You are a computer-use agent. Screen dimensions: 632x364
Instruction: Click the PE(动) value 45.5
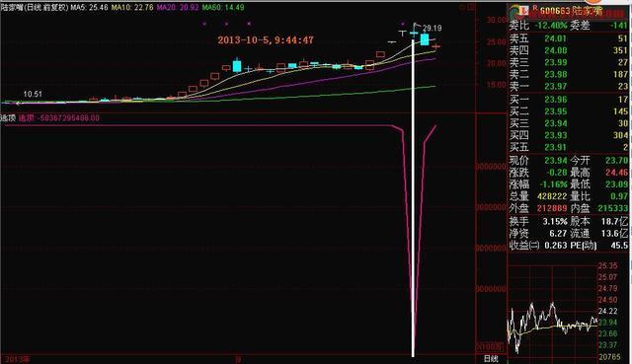(619, 246)
